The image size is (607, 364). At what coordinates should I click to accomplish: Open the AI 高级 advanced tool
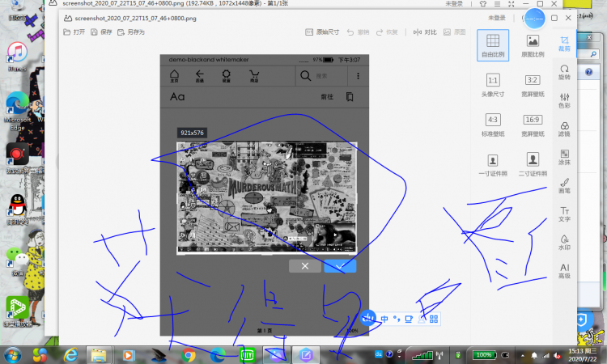click(564, 271)
